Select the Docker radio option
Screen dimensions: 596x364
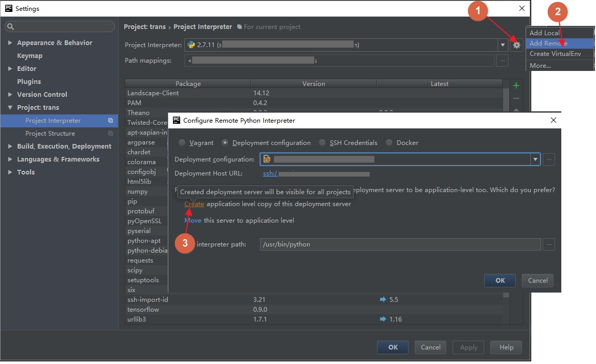389,142
